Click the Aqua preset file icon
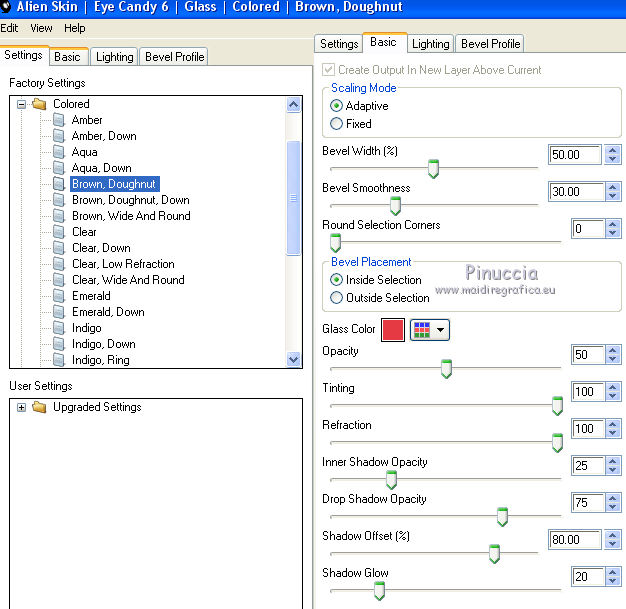The height and width of the screenshot is (609, 626). pyautogui.click(x=59, y=152)
